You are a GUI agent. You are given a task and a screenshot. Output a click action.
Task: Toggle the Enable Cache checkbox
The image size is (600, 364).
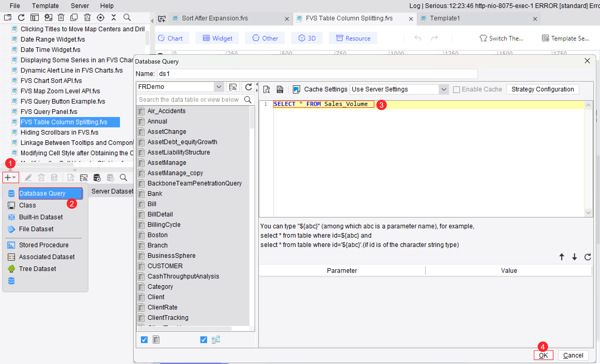[x=457, y=90]
